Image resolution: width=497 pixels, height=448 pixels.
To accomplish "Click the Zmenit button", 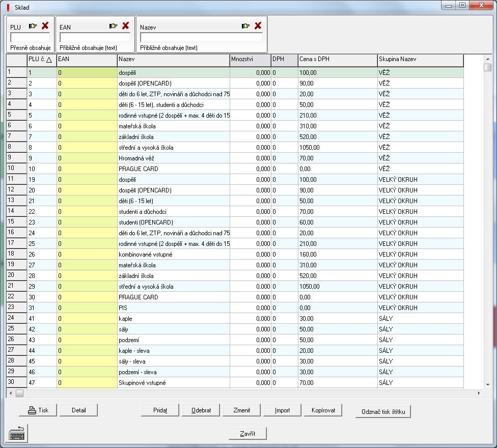I will [x=241, y=410].
